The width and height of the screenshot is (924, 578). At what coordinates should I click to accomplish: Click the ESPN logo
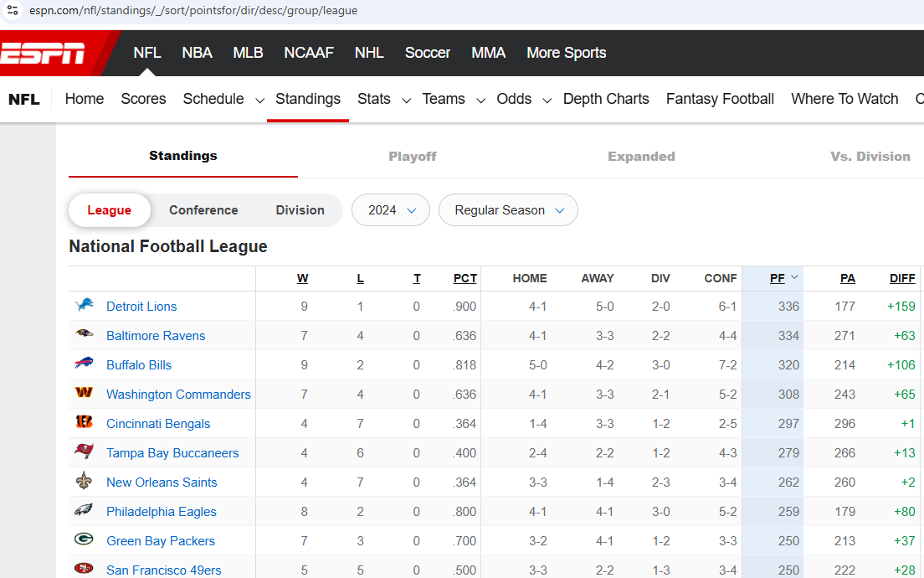click(x=44, y=54)
